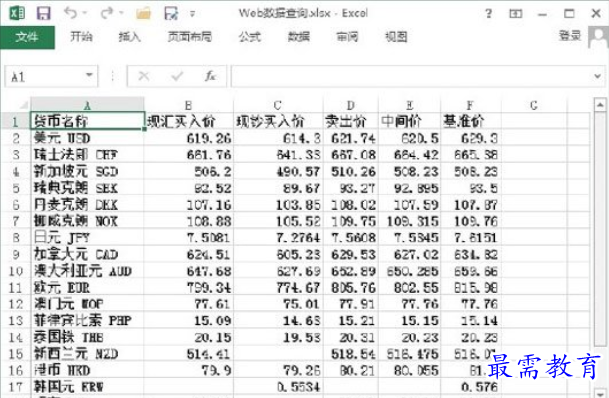The height and width of the screenshot is (398, 609).
Task: Select cell 日元 JPY
Action: tap(87, 237)
